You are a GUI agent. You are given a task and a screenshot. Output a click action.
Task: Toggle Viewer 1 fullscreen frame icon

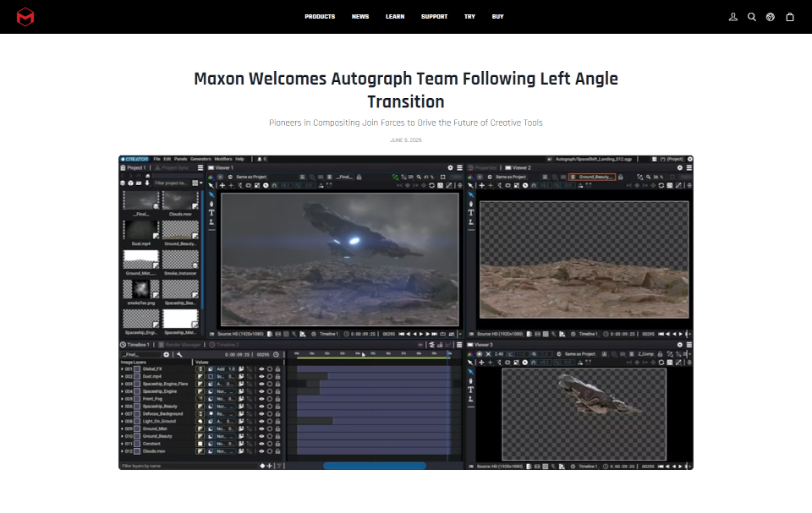pyautogui.click(x=442, y=177)
